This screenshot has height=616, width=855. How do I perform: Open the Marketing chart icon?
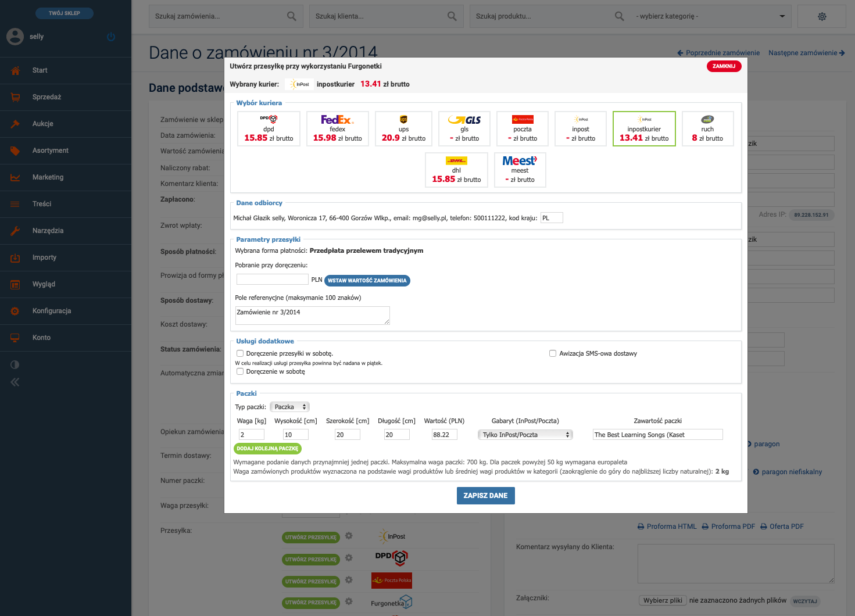coord(15,177)
